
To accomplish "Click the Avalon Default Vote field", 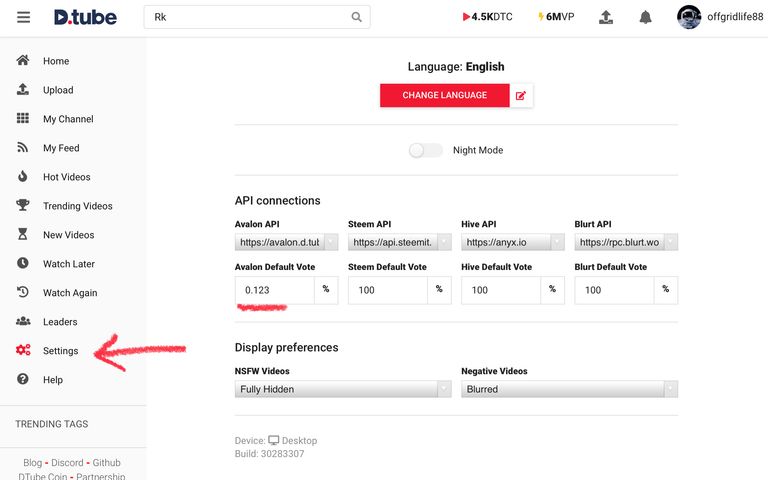I will 274,290.
